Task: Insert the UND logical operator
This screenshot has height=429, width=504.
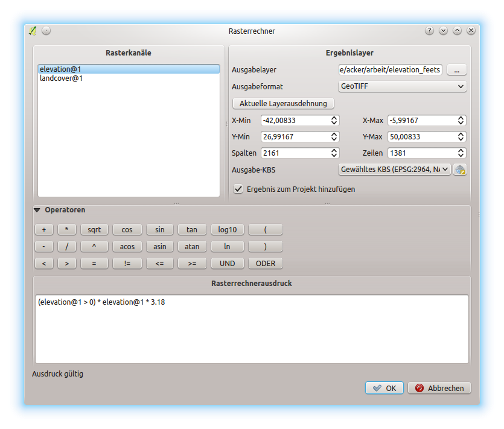Action: [x=227, y=264]
